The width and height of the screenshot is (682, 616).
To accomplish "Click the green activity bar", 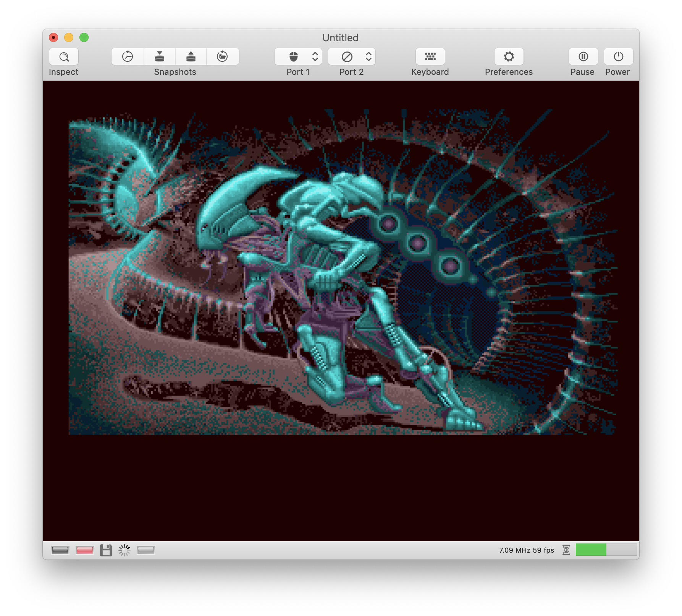I will 606,550.
